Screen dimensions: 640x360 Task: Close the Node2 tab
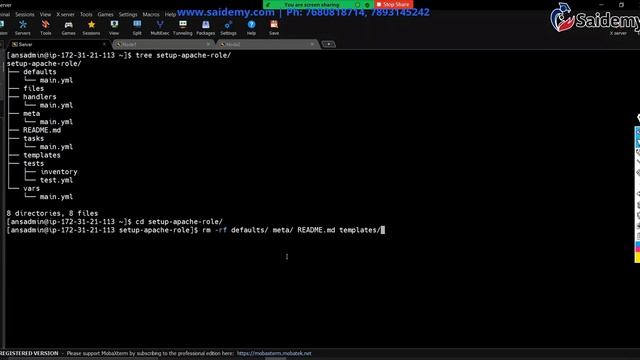tap(312, 44)
